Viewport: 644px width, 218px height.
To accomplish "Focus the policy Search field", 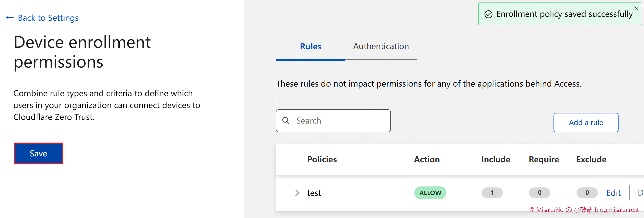I will pos(333,121).
